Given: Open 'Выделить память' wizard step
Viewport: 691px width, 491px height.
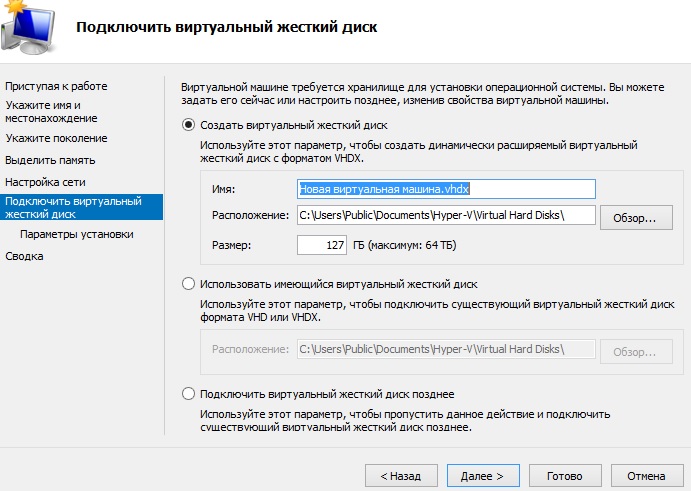Looking at the screenshot, I should (50, 160).
